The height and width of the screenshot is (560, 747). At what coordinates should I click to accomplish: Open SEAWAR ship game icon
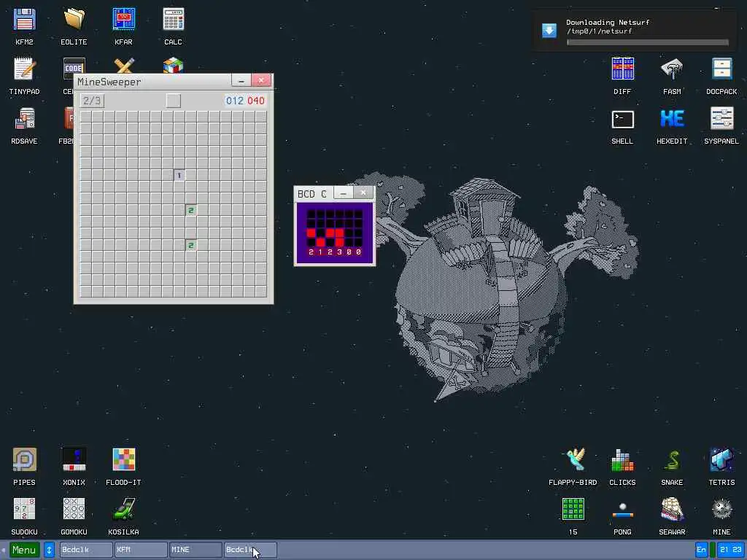pyautogui.click(x=672, y=516)
